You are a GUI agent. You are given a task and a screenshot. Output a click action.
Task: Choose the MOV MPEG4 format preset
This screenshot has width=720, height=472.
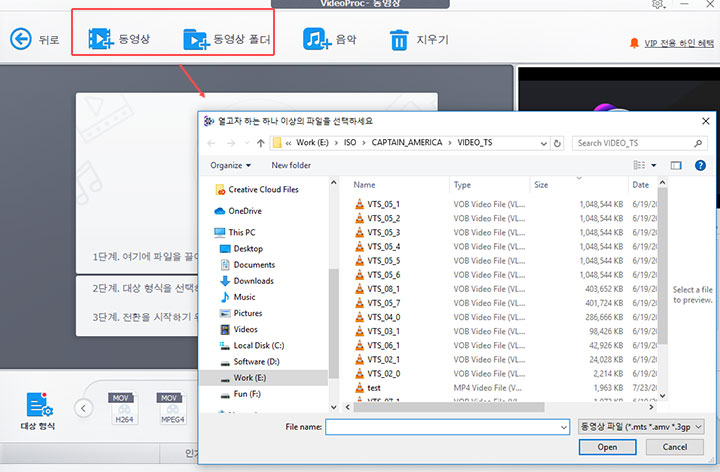tap(172, 408)
